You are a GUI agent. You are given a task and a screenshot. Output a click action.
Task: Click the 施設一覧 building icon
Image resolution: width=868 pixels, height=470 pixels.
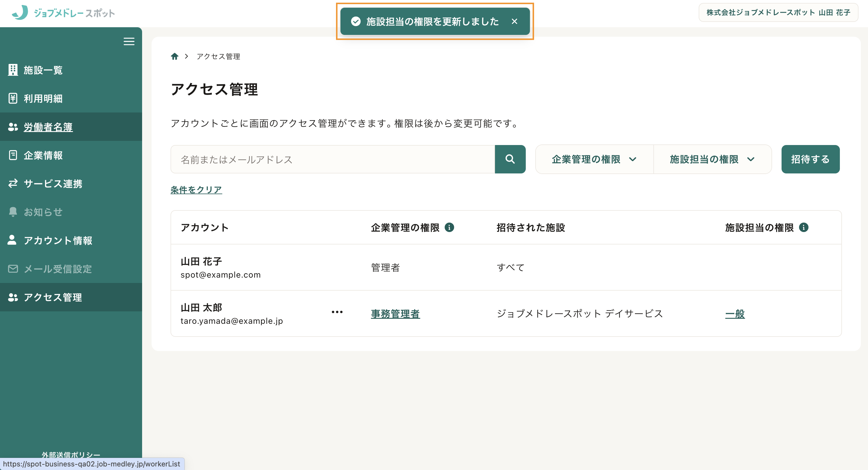coord(13,70)
